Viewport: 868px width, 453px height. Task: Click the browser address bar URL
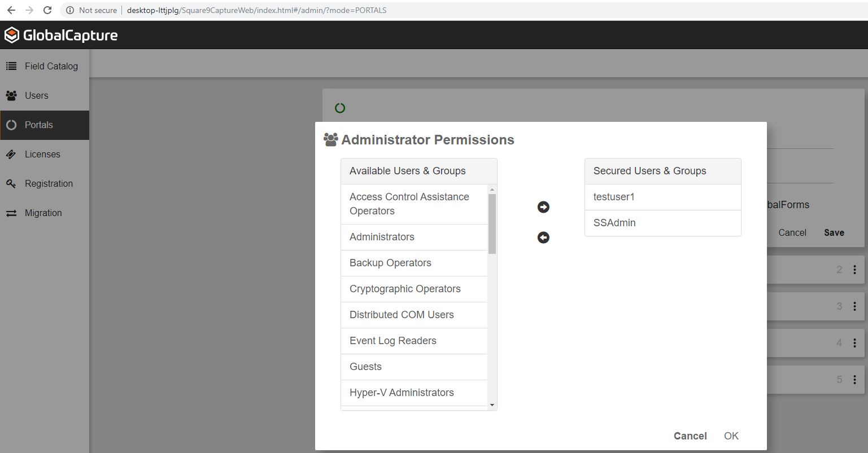(x=256, y=10)
